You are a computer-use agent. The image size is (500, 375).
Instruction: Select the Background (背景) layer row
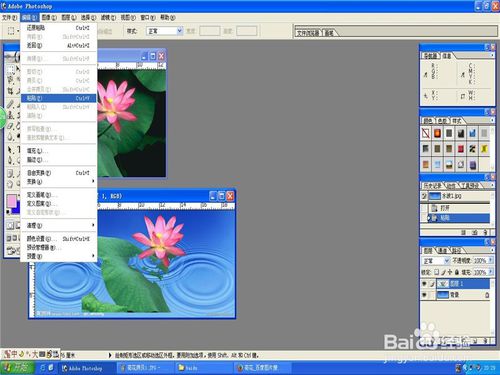[455, 295]
